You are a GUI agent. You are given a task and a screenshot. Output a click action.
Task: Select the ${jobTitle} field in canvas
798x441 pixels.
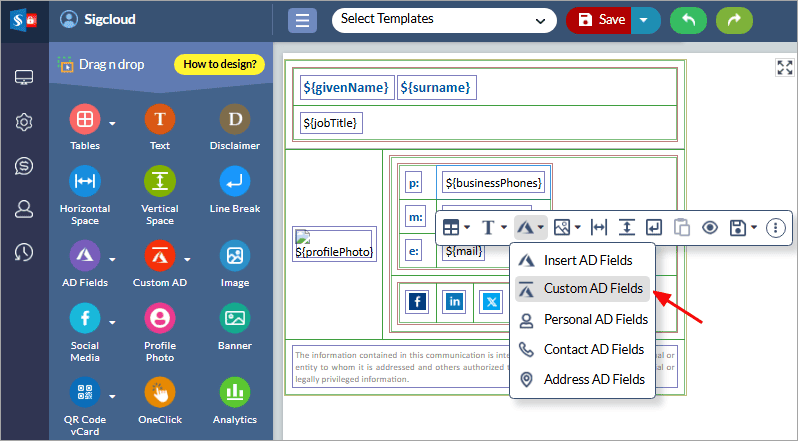[x=332, y=123]
